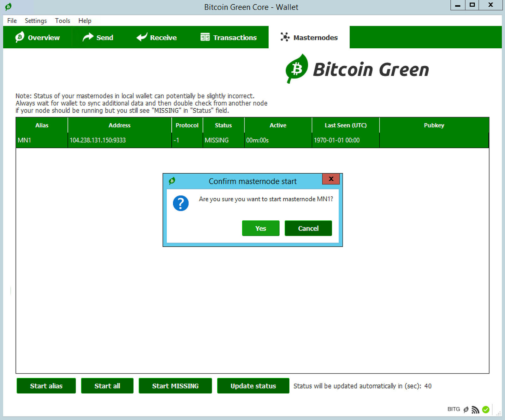Open the File menu

(12, 21)
